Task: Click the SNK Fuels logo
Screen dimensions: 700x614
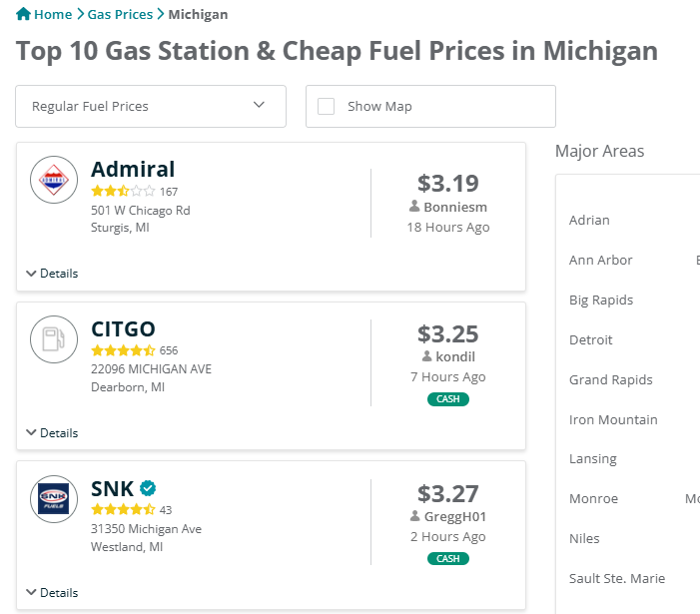Action: (x=54, y=499)
